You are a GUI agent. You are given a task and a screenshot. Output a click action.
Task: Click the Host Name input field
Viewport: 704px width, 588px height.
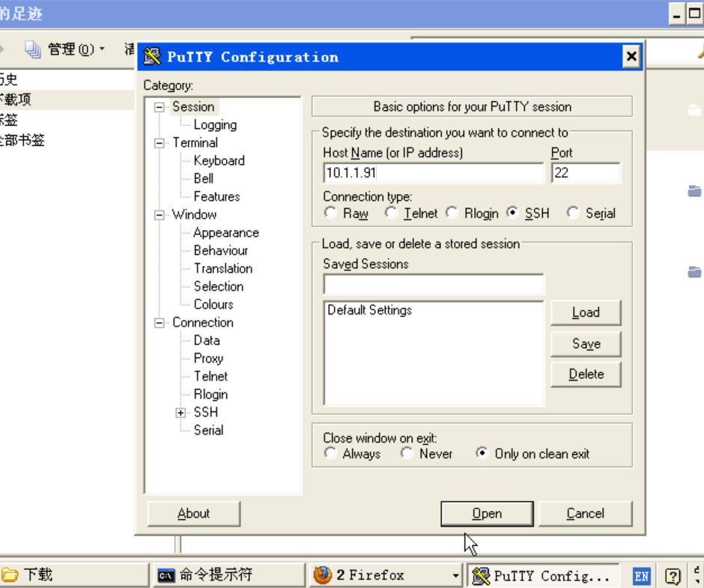tap(434, 173)
